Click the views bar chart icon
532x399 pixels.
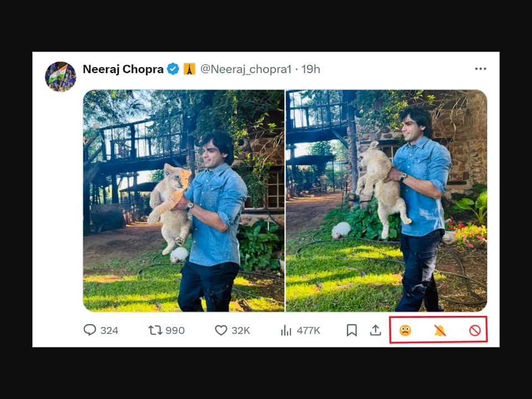(x=286, y=330)
